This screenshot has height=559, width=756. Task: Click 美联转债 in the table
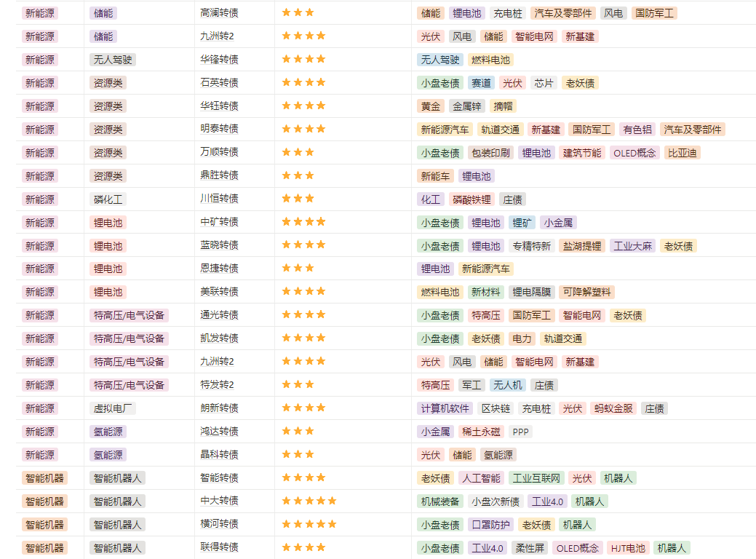pyautogui.click(x=219, y=291)
